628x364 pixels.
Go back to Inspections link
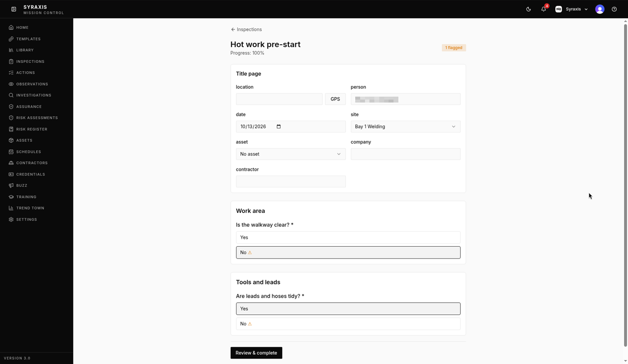click(246, 29)
